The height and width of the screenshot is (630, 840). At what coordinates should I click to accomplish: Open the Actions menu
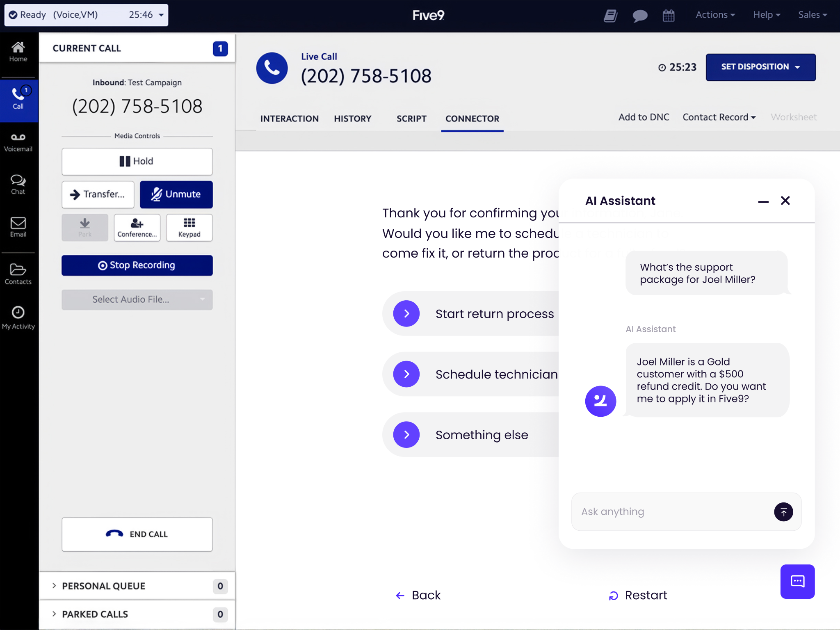[x=715, y=15]
